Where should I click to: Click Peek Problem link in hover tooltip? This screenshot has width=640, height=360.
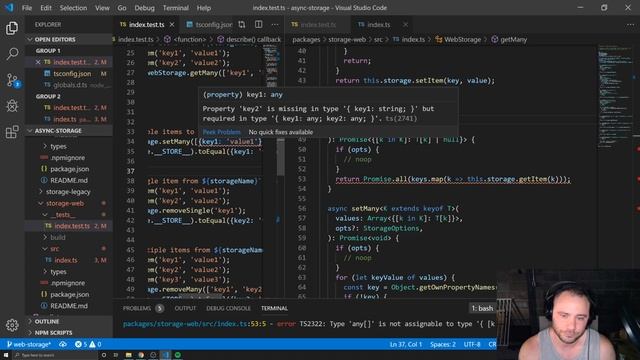[222, 132]
